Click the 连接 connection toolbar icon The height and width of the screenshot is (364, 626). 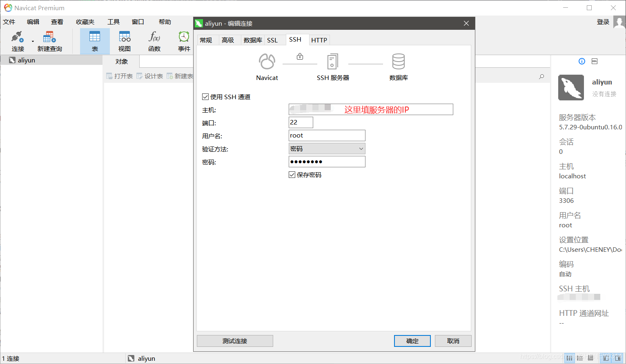[x=18, y=41]
